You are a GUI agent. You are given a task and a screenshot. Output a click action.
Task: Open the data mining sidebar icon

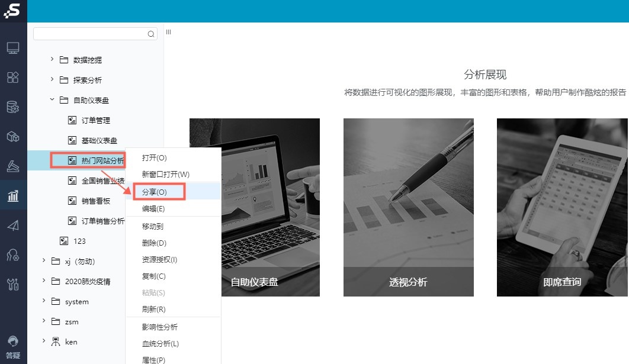click(x=13, y=166)
